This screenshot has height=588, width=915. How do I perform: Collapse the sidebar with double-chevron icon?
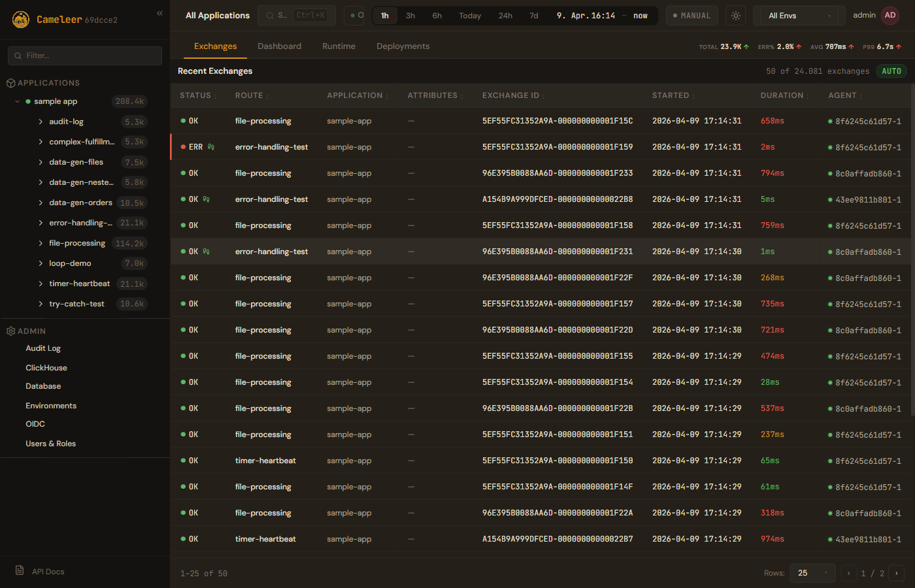[x=159, y=13]
